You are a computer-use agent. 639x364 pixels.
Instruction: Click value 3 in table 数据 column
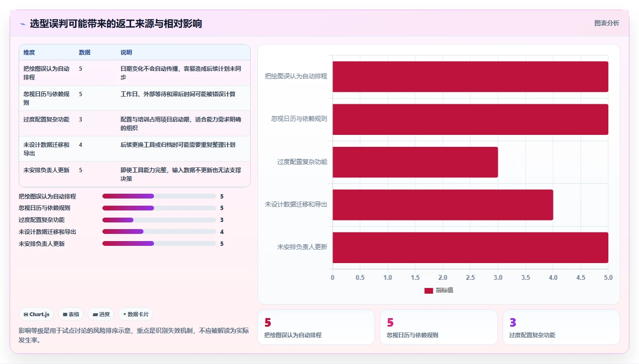(81, 119)
